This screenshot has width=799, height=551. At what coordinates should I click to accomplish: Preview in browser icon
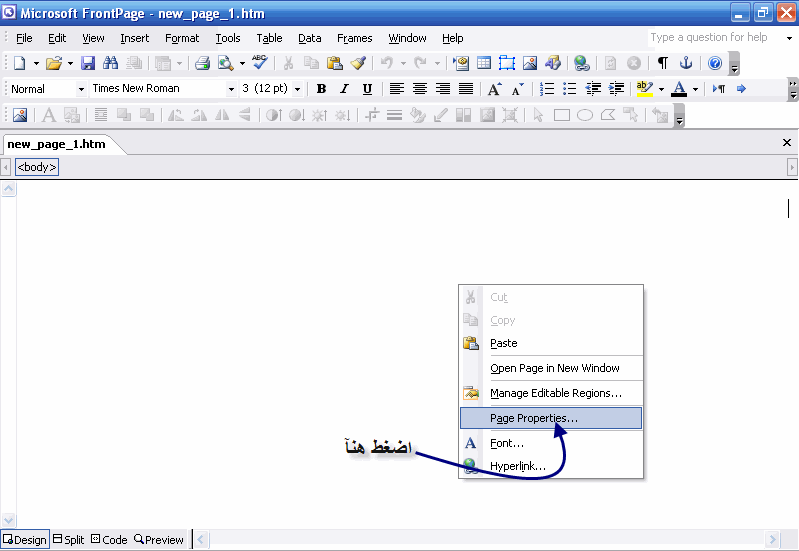point(225,63)
